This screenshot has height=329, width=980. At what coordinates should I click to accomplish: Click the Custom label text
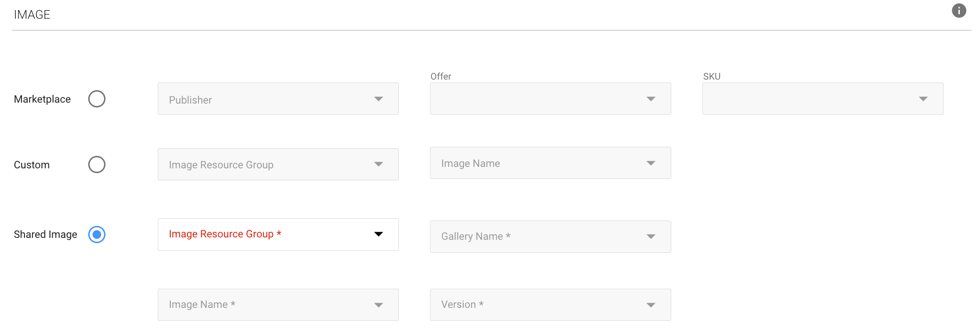[x=32, y=165]
